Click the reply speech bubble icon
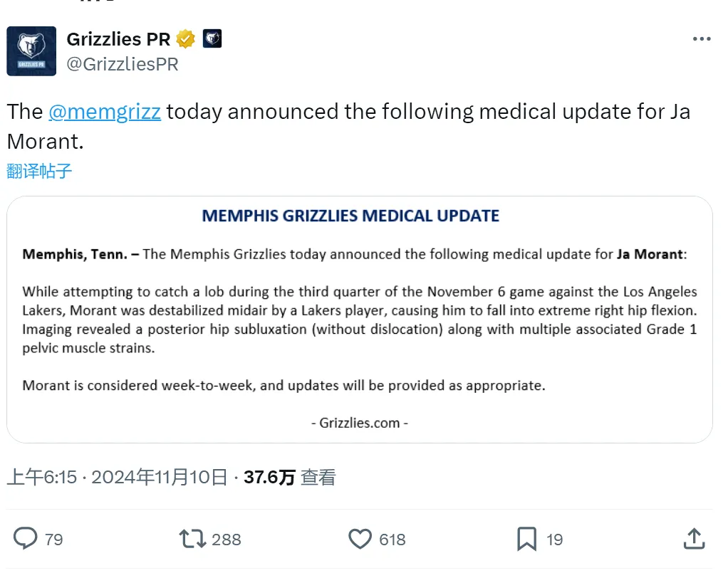 point(25,539)
